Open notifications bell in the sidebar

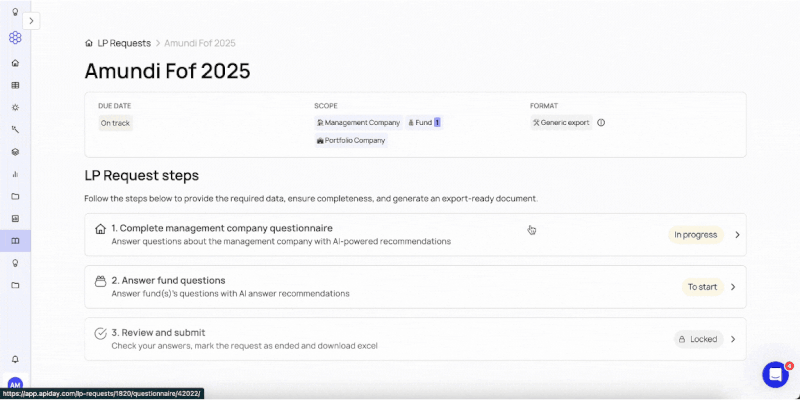(x=15, y=359)
